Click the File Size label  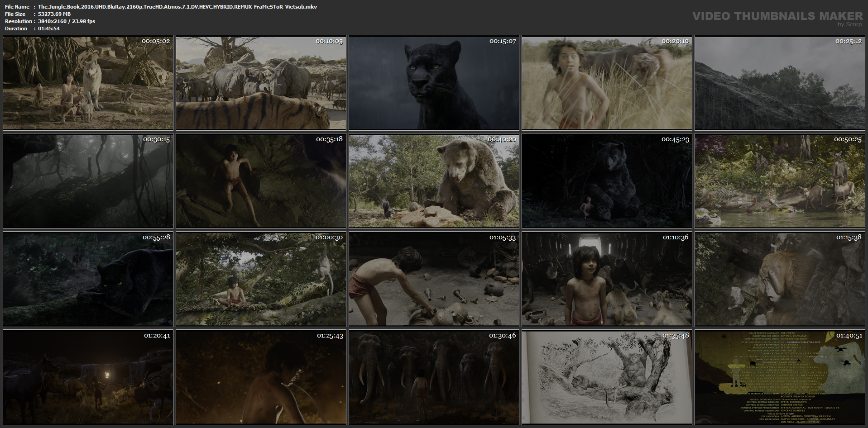(15, 14)
